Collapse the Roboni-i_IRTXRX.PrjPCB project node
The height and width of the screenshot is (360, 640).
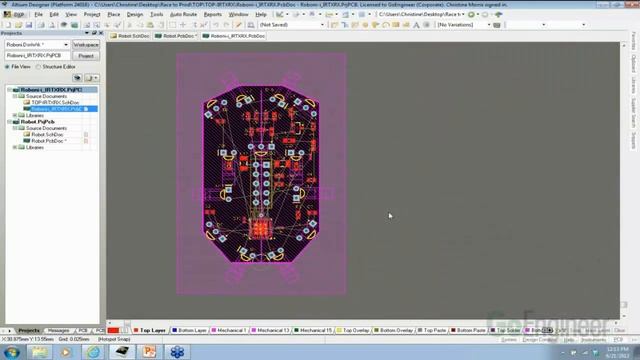[x=9, y=90]
